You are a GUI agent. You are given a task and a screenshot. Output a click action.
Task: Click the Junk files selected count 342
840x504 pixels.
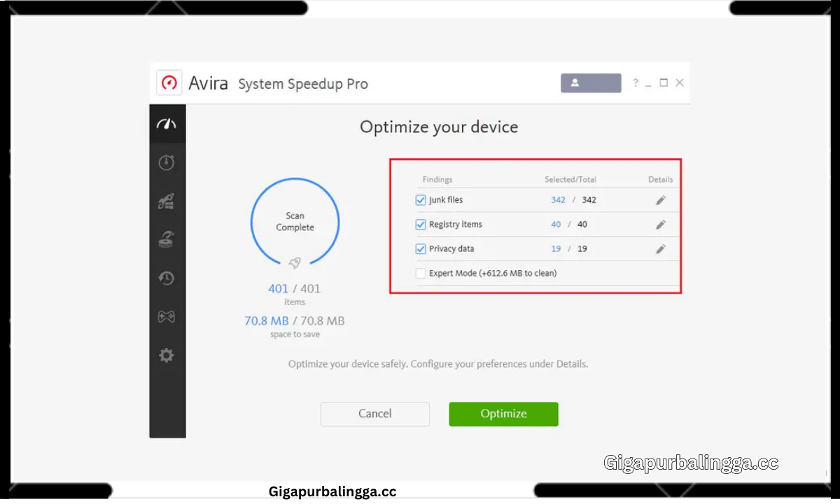[x=558, y=200]
